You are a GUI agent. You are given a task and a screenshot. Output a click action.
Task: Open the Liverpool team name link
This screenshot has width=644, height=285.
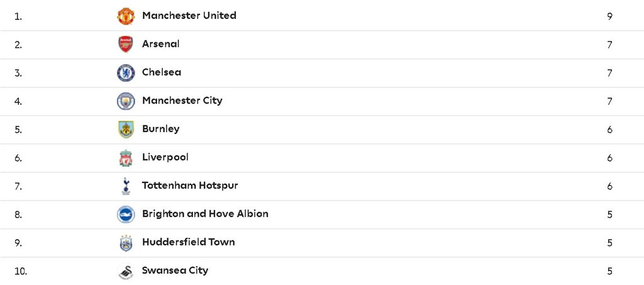coord(165,157)
